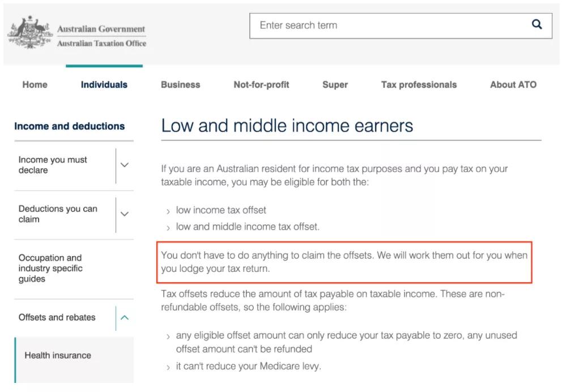Open Deductions you can claim link

click(x=58, y=214)
